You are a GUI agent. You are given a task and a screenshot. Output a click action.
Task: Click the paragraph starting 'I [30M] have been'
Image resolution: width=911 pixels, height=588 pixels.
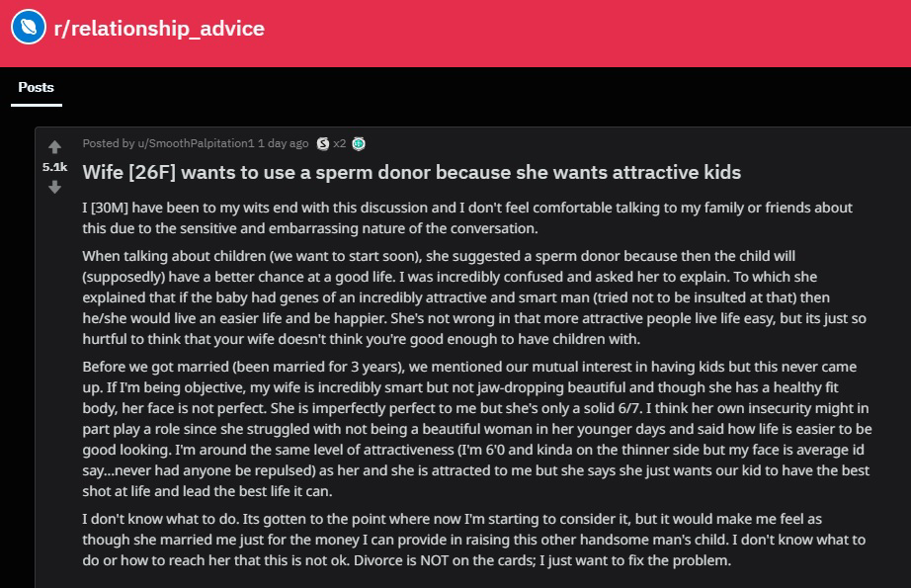coord(467,217)
